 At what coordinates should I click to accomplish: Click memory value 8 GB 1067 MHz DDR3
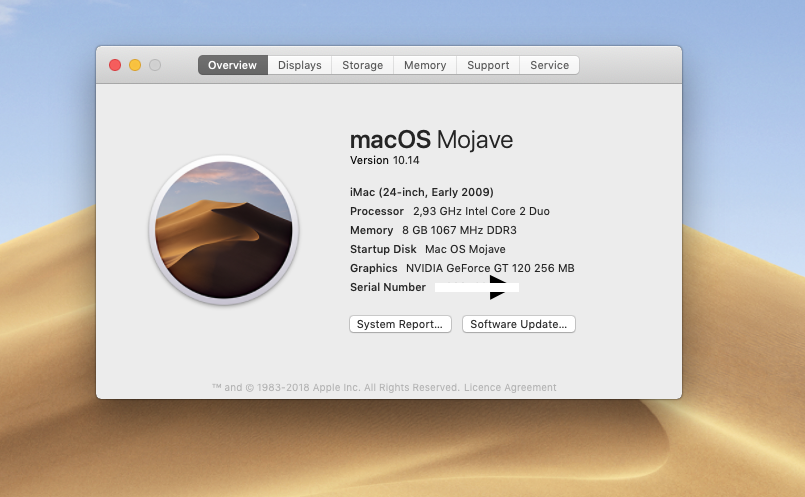point(459,230)
